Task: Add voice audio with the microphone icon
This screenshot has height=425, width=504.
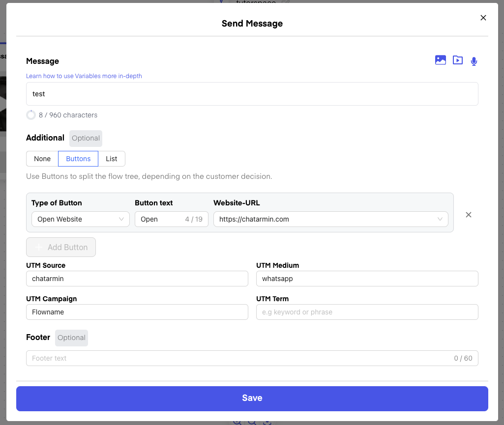Action: [x=474, y=61]
